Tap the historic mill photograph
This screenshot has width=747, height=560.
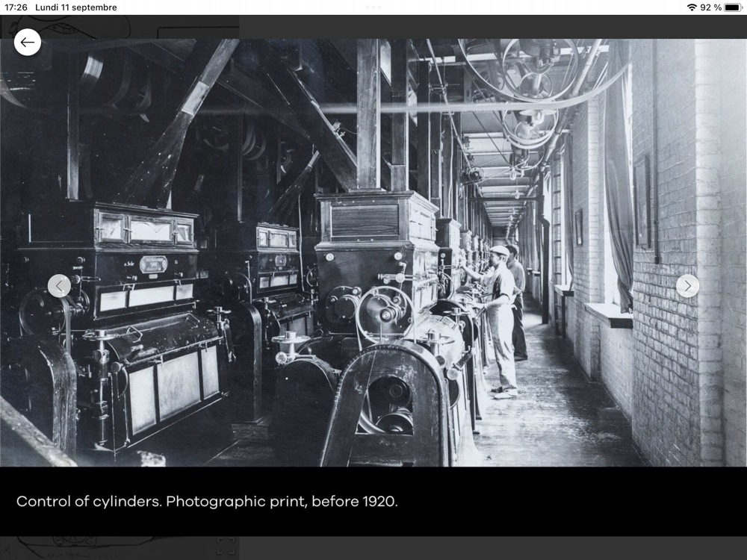(x=373, y=252)
